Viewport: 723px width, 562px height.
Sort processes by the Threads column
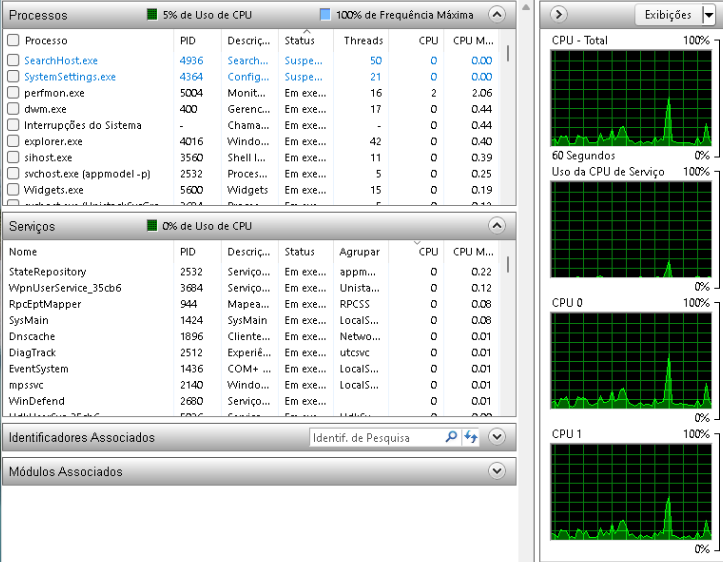(363, 40)
